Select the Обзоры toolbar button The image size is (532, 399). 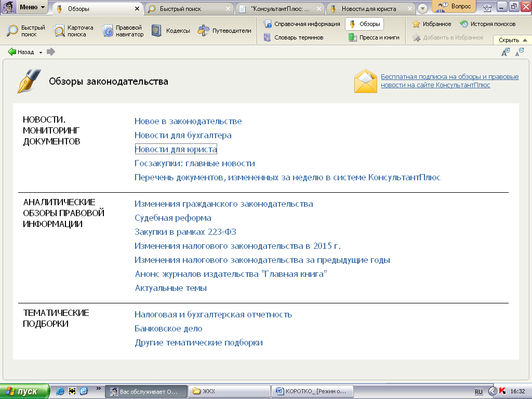click(x=364, y=24)
